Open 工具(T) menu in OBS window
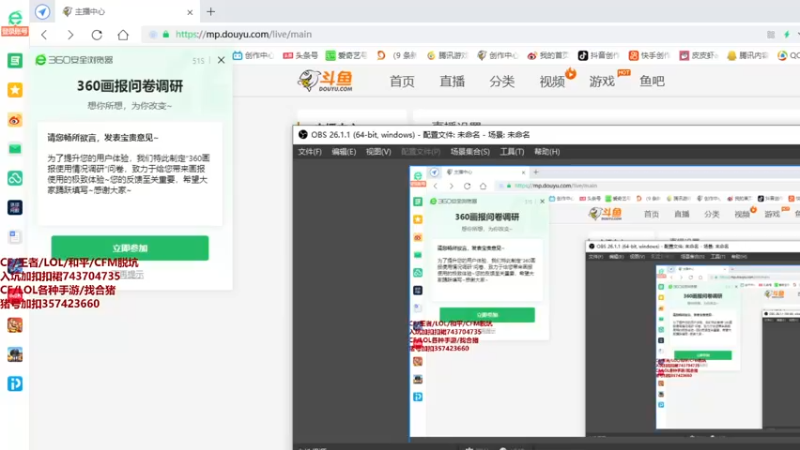Screen dimensions: 800x450 512,152
